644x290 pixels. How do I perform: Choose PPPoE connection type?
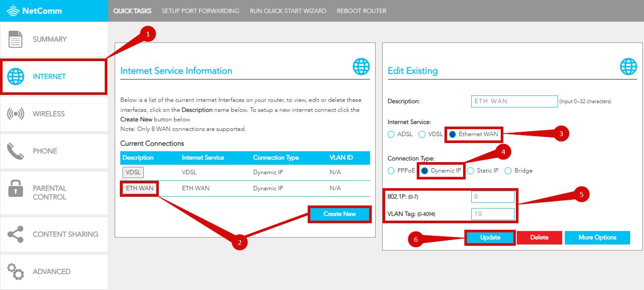[391, 171]
